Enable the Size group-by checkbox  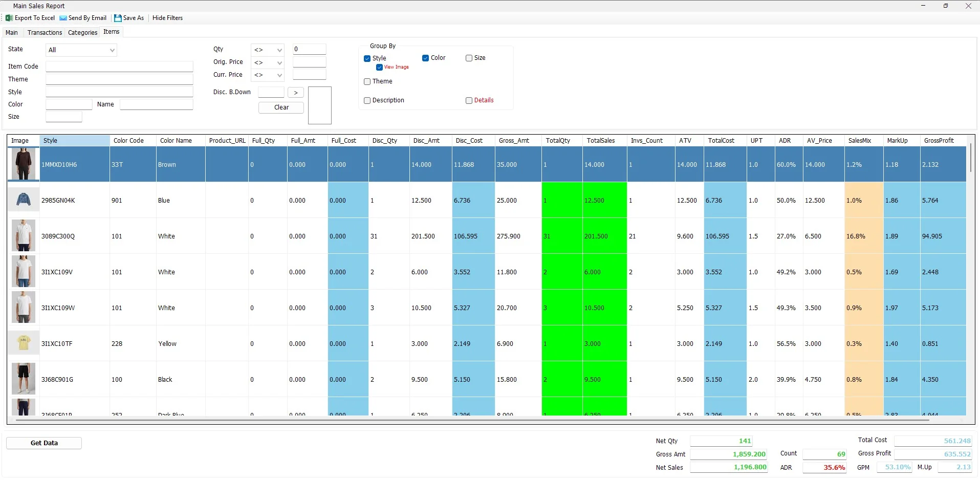tap(469, 58)
